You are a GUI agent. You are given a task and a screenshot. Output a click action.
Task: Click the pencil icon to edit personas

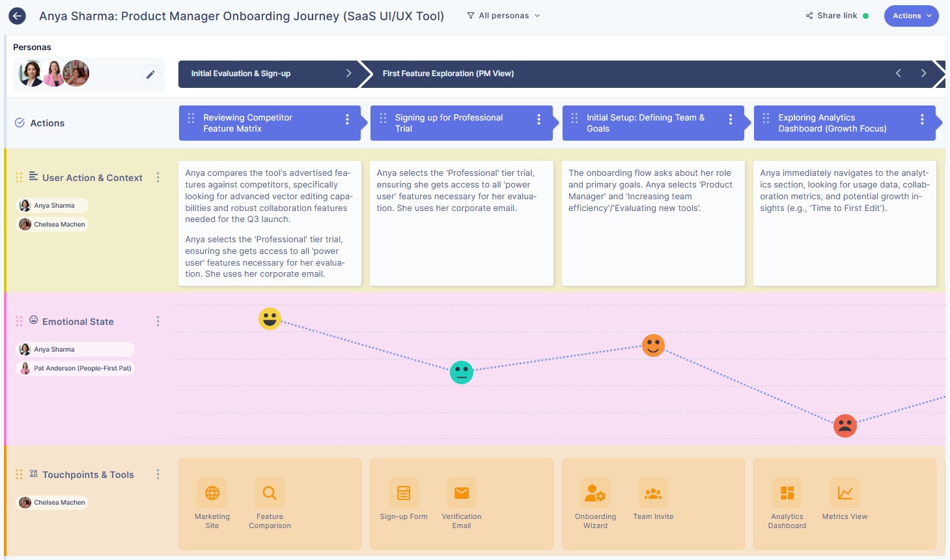(151, 74)
